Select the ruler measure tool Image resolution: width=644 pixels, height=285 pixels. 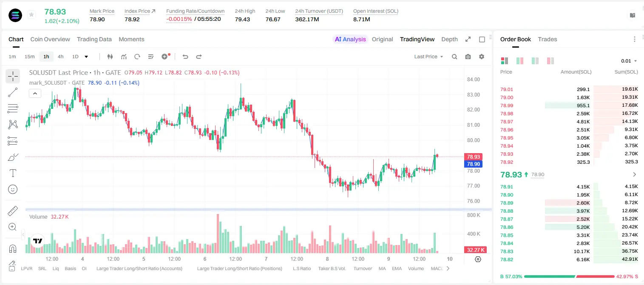coord(13,211)
